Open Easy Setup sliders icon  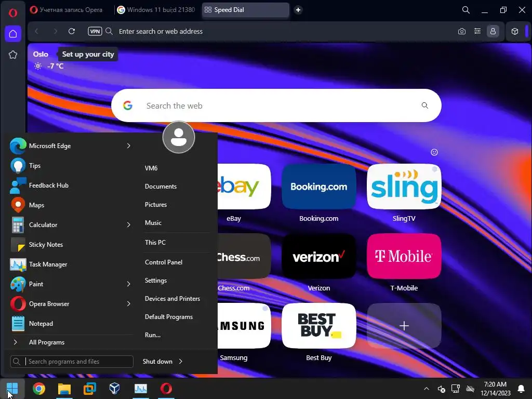click(x=477, y=31)
